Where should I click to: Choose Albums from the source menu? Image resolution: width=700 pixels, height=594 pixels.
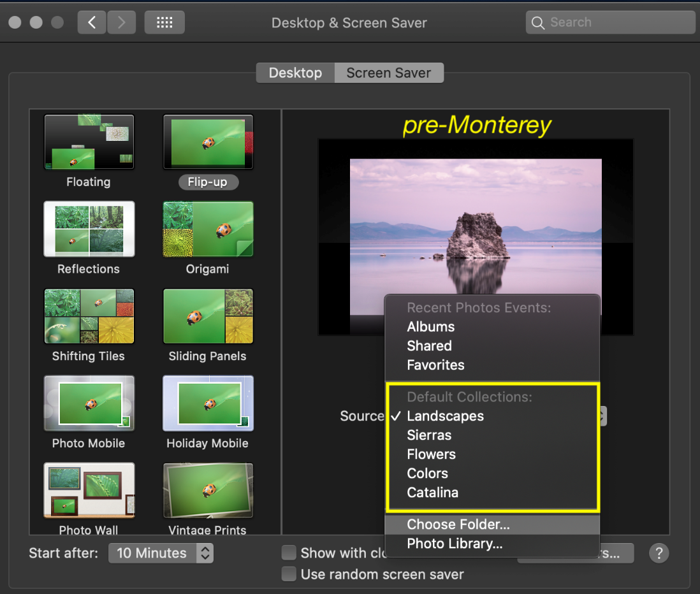[x=492, y=327]
